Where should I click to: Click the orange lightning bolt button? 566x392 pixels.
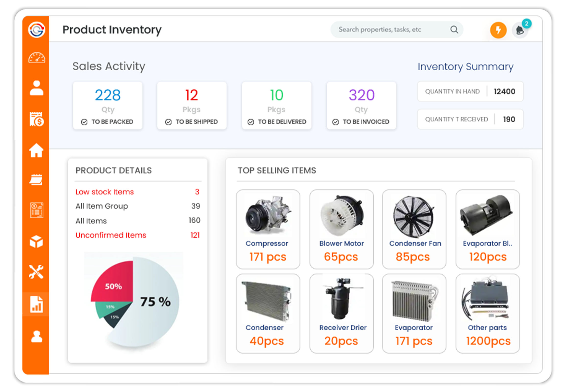pos(498,30)
